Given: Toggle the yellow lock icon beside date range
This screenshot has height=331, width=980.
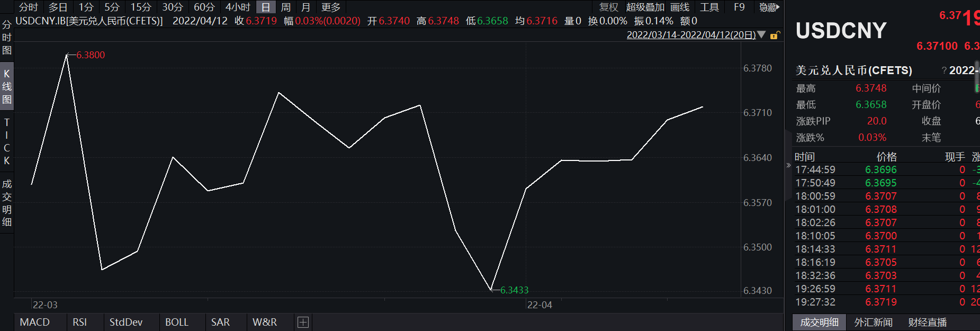Looking at the screenshot, I should pyautogui.click(x=775, y=35).
